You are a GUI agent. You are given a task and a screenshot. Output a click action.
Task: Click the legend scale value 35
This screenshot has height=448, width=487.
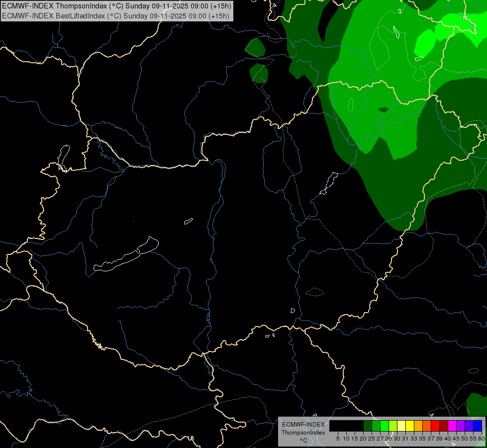pos(422,439)
